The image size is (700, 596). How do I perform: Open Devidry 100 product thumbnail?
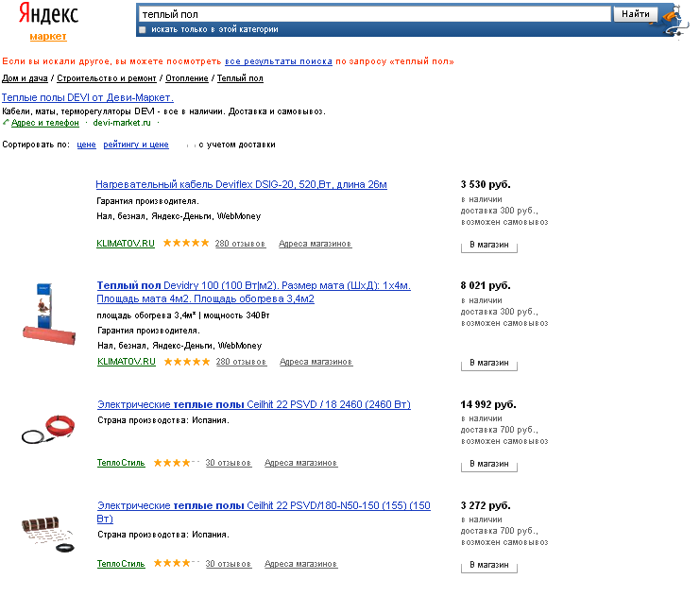pos(49,314)
